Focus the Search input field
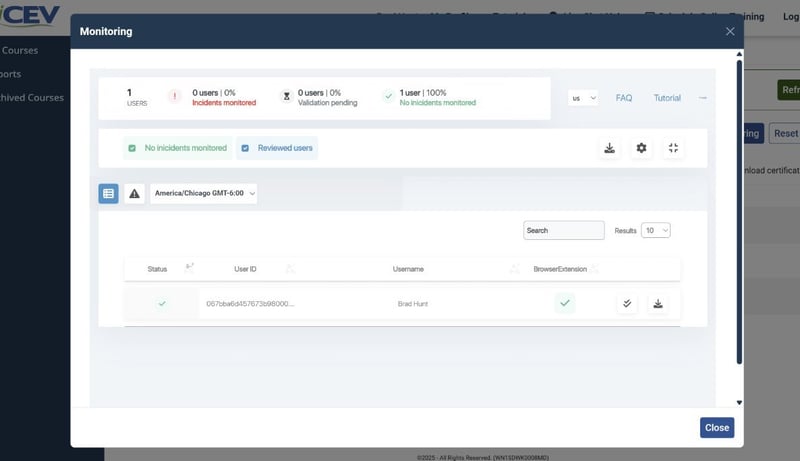This screenshot has height=461, width=800. point(564,230)
